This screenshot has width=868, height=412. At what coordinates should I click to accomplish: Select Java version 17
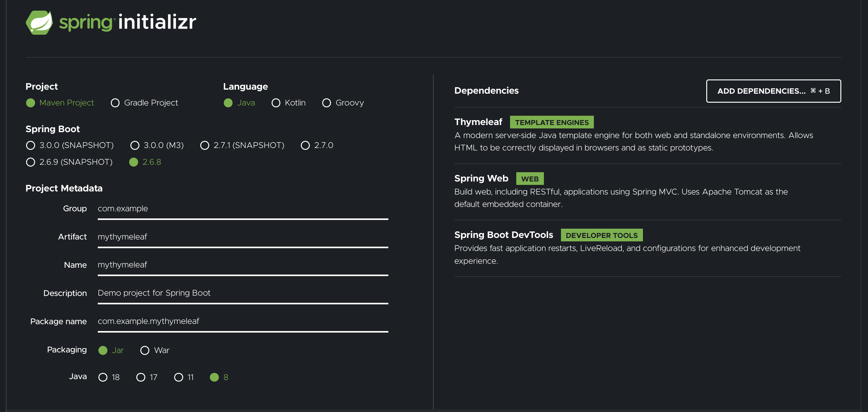pos(141,377)
